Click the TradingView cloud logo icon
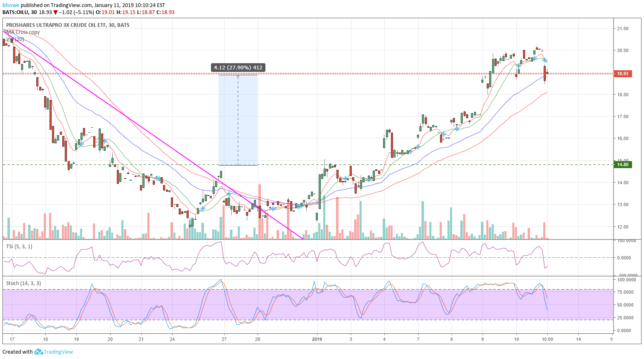The width and height of the screenshot is (644, 359). [x=38, y=352]
